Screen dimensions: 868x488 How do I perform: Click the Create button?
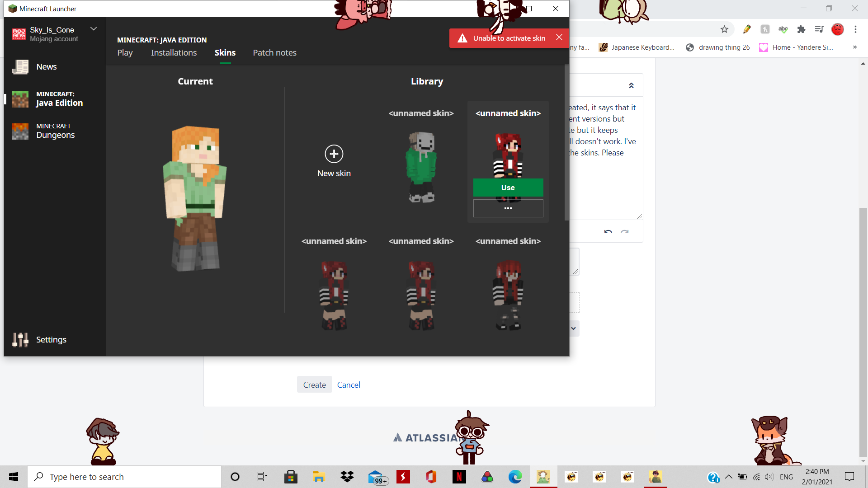[314, 385]
